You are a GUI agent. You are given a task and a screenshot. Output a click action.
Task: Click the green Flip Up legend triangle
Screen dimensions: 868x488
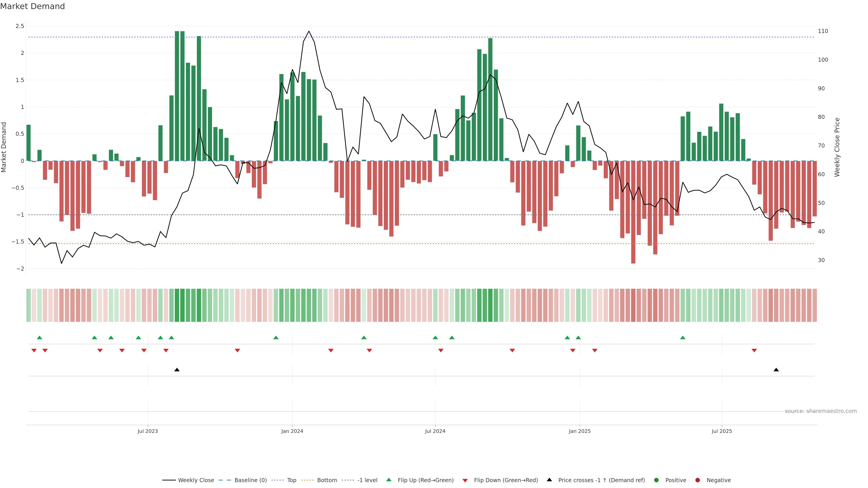(x=389, y=480)
